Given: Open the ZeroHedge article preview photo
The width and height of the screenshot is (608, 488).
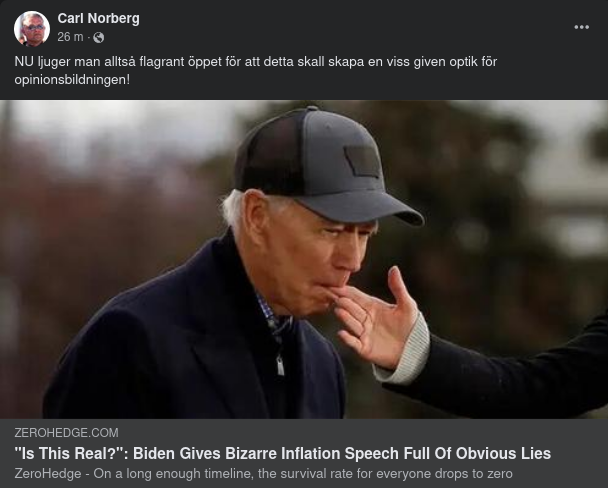Looking at the screenshot, I should coord(304,259).
